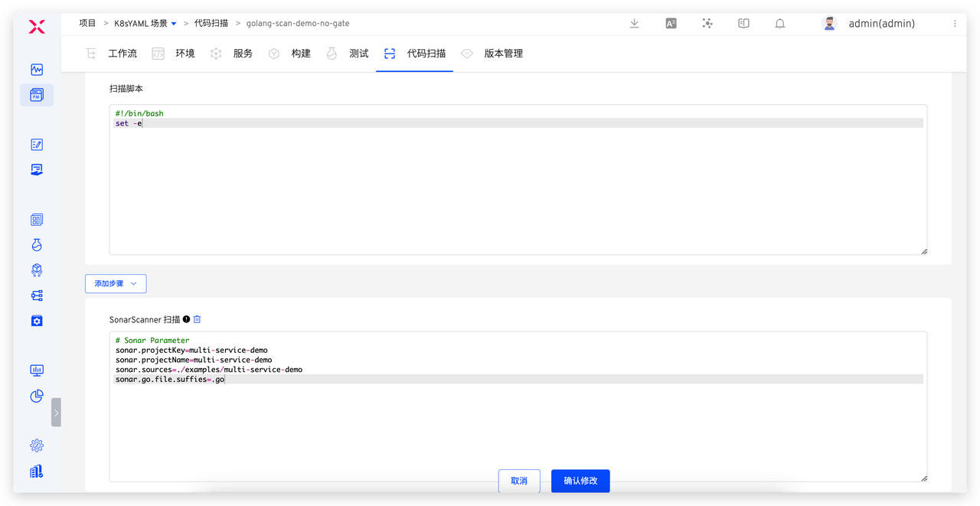The image size is (980, 506).
Task: Click the download icon in top bar
Action: (x=634, y=24)
